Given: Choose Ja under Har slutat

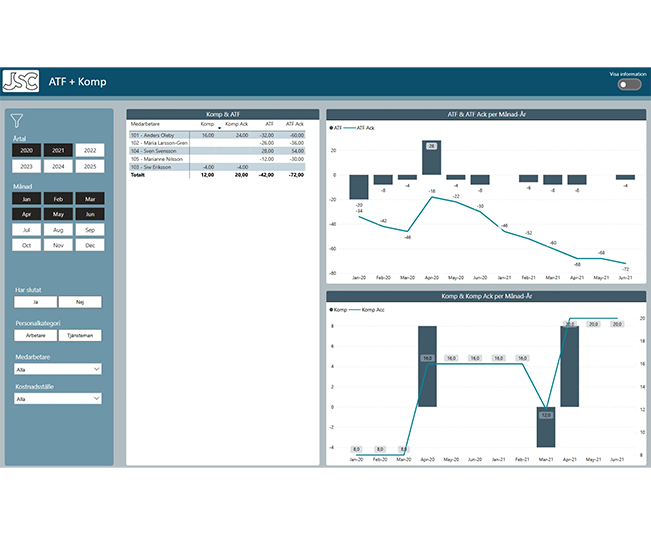Looking at the screenshot, I should [x=35, y=302].
